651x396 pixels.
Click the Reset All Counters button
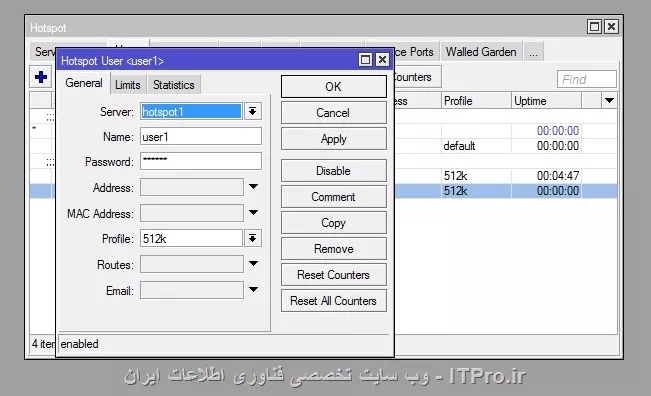[x=333, y=301]
